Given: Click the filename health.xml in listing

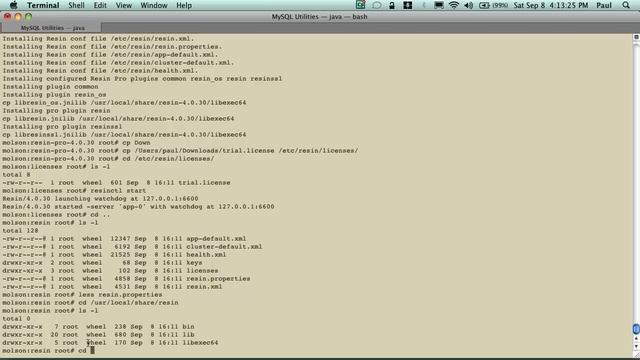Looking at the screenshot, I should (x=206, y=254).
